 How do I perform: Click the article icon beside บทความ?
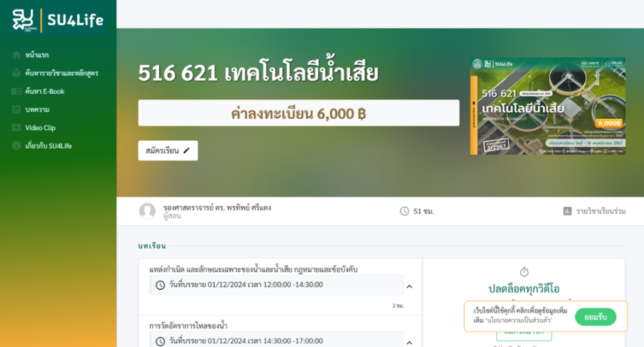[x=16, y=109]
